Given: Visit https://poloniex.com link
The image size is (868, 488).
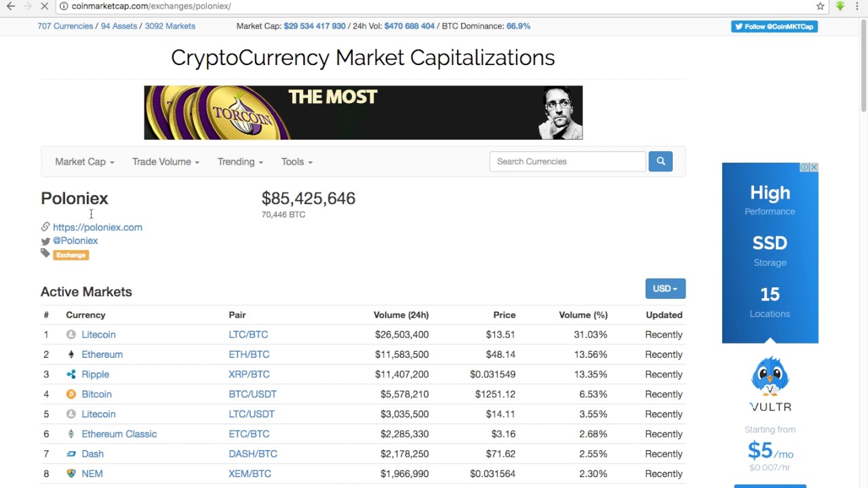Looking at the screenshot, I should coord(98,227).
